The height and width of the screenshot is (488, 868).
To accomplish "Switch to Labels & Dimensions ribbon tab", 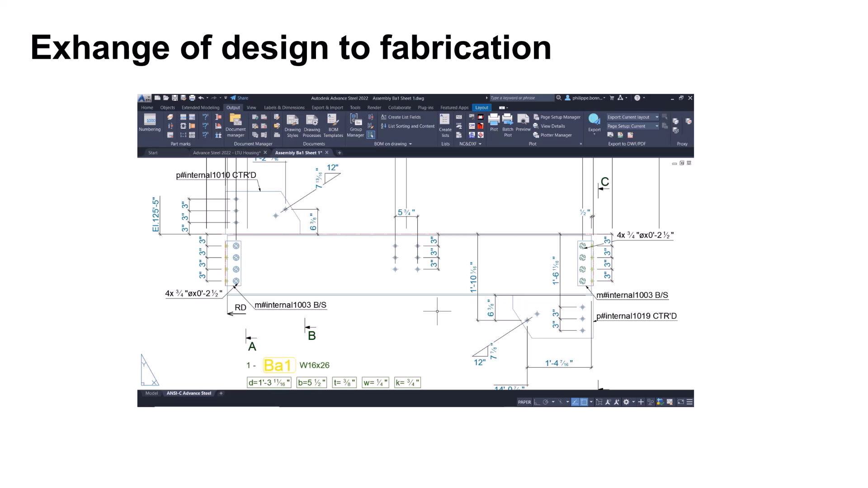I will (284, 108).
